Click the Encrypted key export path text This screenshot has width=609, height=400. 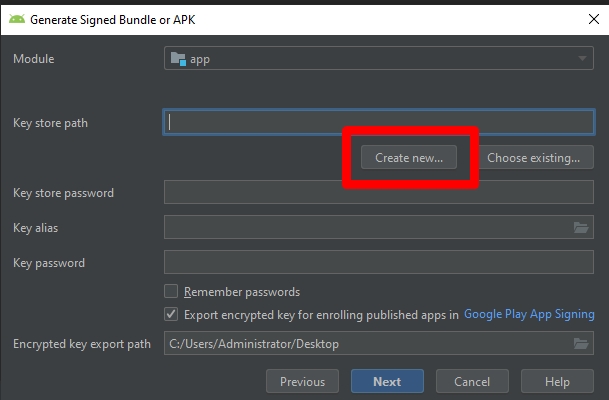[254, 344]
